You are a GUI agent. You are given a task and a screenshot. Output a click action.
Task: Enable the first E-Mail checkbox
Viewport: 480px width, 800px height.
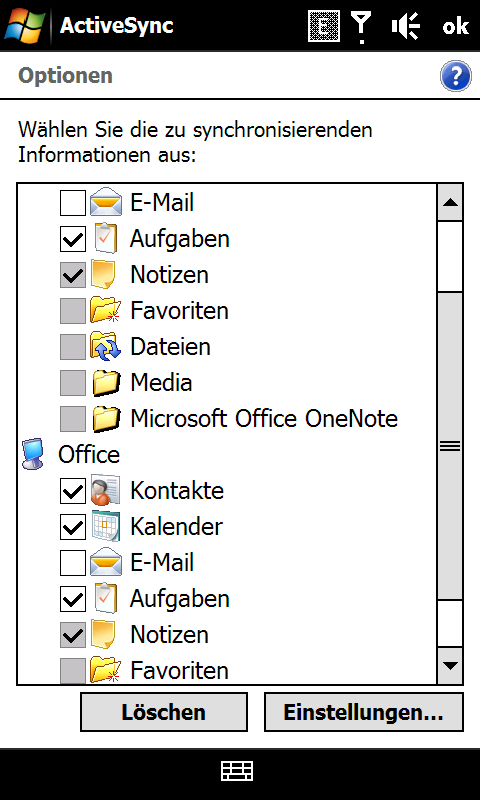click(x=73, y=203)
